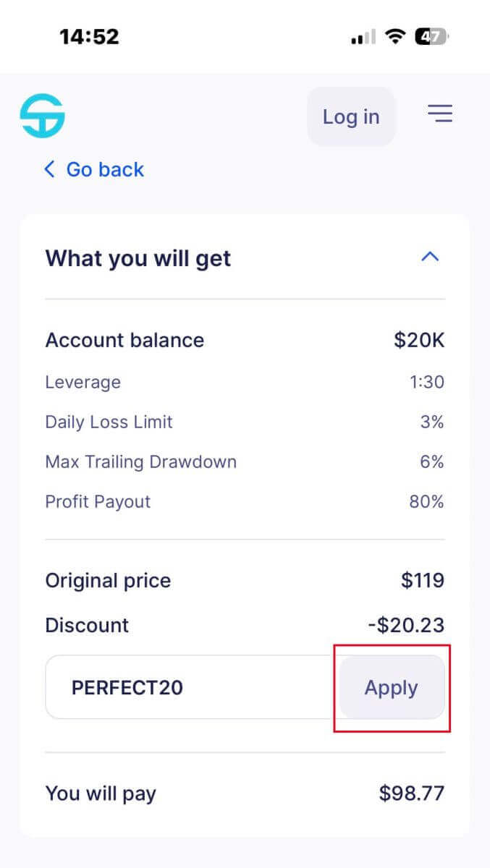Image resolution: width=490 pixels, height=868 pixels.
Task: Click the Wi-Fi status icon
Action: (394, 35)
